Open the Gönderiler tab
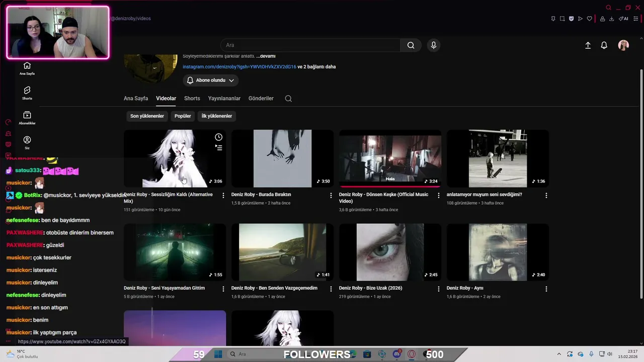Image resolution: width=644 pixels, height=362 pixels. pos(261,99)
